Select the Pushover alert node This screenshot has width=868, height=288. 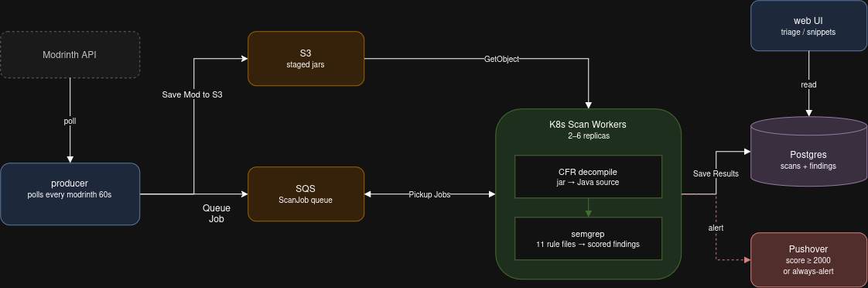(808, 260)
